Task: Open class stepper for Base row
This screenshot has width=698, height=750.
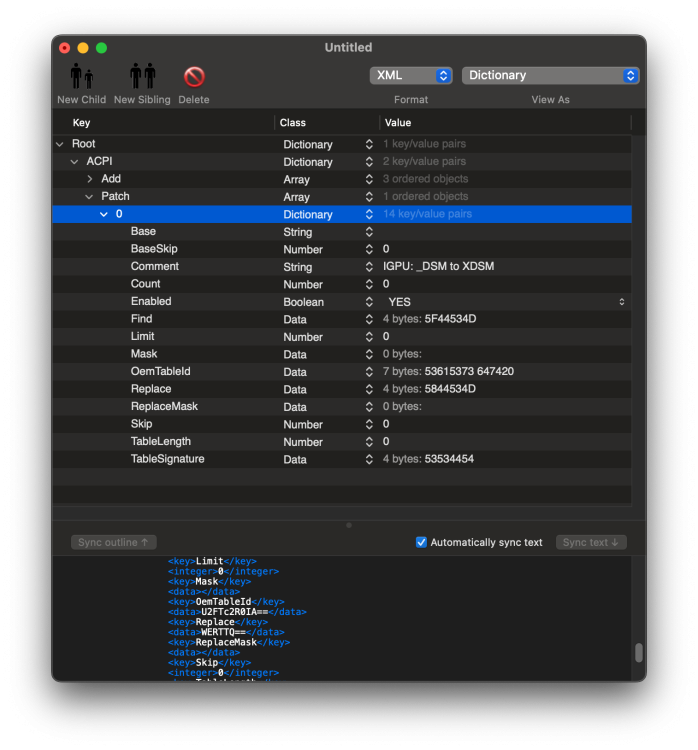Action: pos(369,232)
